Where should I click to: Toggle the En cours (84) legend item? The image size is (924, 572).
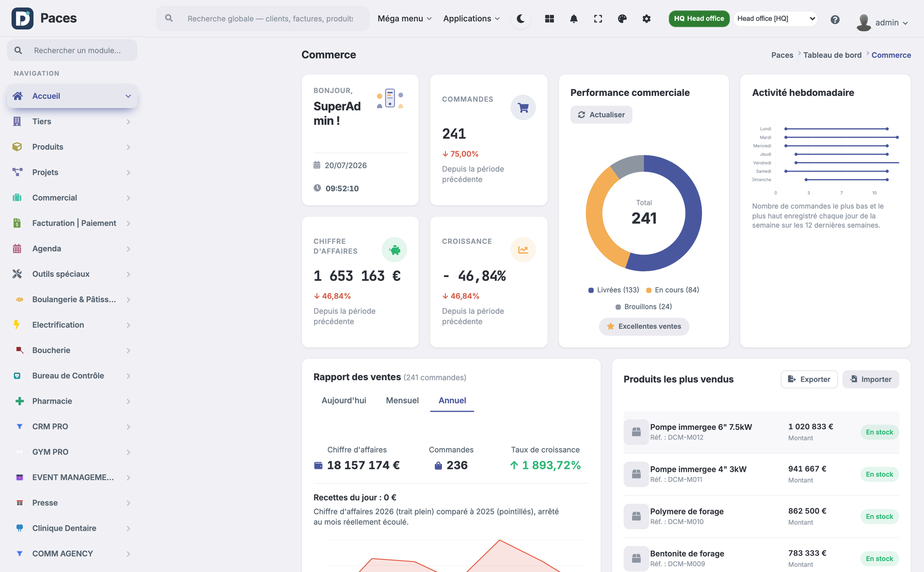click(x=672, y=290)
